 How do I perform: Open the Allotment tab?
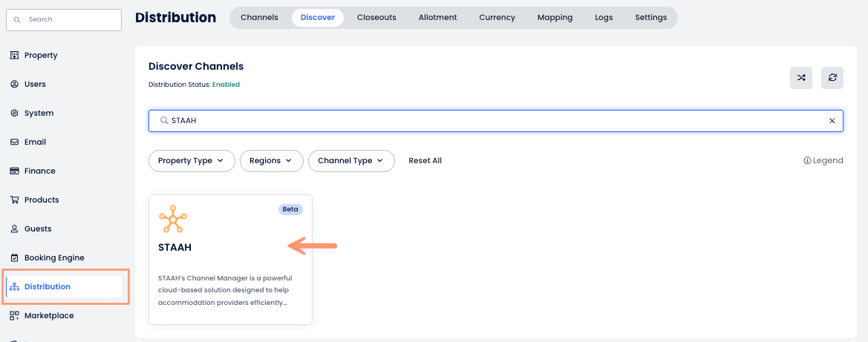tap(437, 18)
